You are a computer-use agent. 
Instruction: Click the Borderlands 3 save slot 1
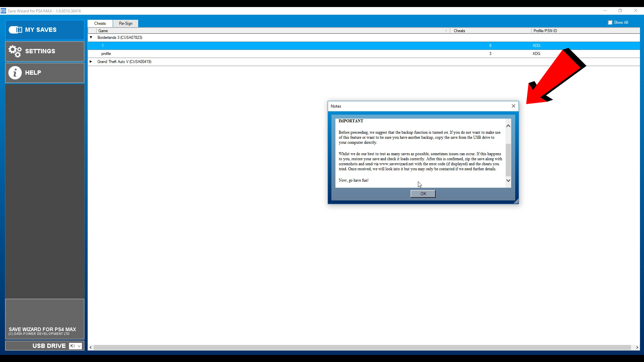[x=103, y=46]
